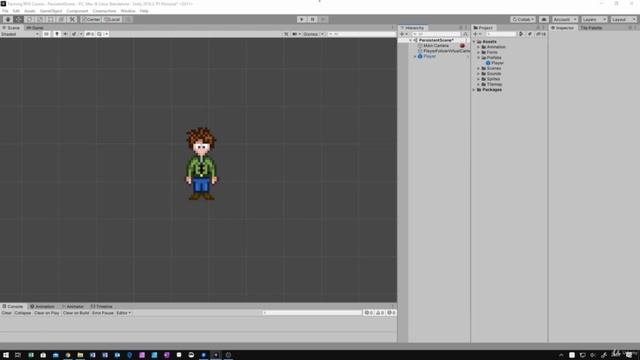Viewport: 640px width, 360px height.
Task: Open the Layers dropdown
Action: tap(594, 19)
